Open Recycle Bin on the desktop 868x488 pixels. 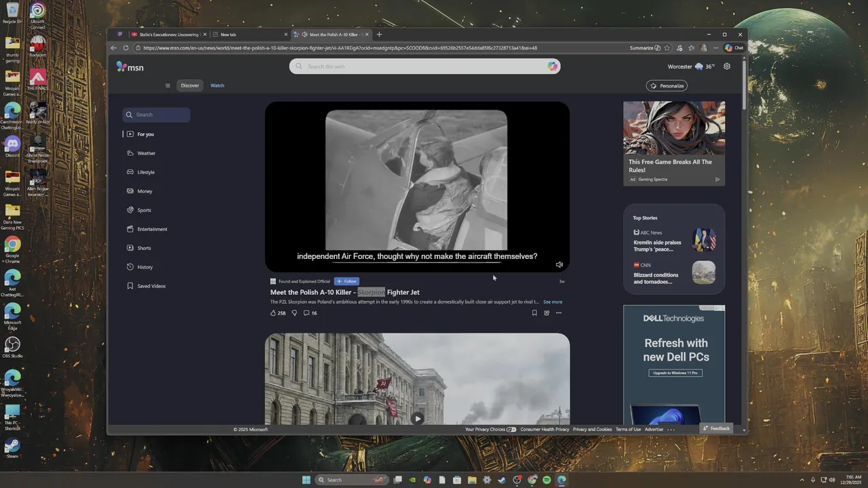point(12,14)
